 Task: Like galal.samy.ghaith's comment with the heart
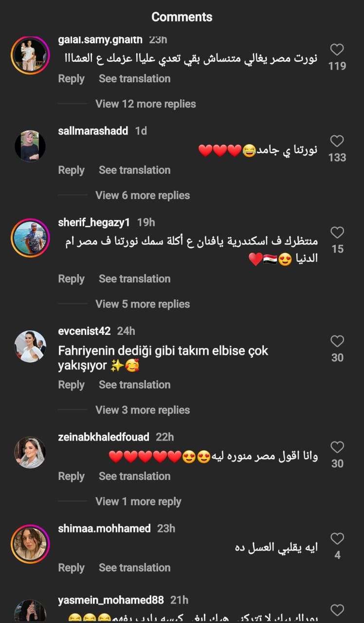tap(337, 50)
